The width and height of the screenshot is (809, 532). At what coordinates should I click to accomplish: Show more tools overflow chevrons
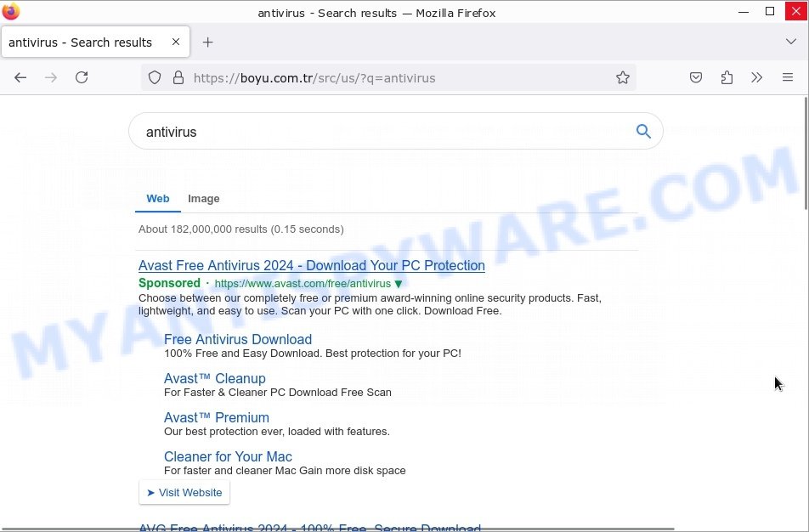click(x=757, y=78)
